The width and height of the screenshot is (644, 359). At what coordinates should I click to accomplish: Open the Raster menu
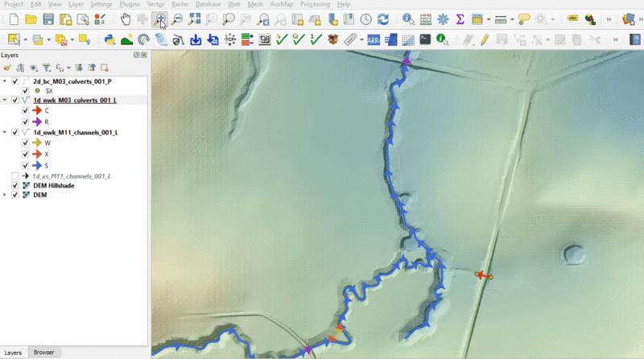(180, 4)
